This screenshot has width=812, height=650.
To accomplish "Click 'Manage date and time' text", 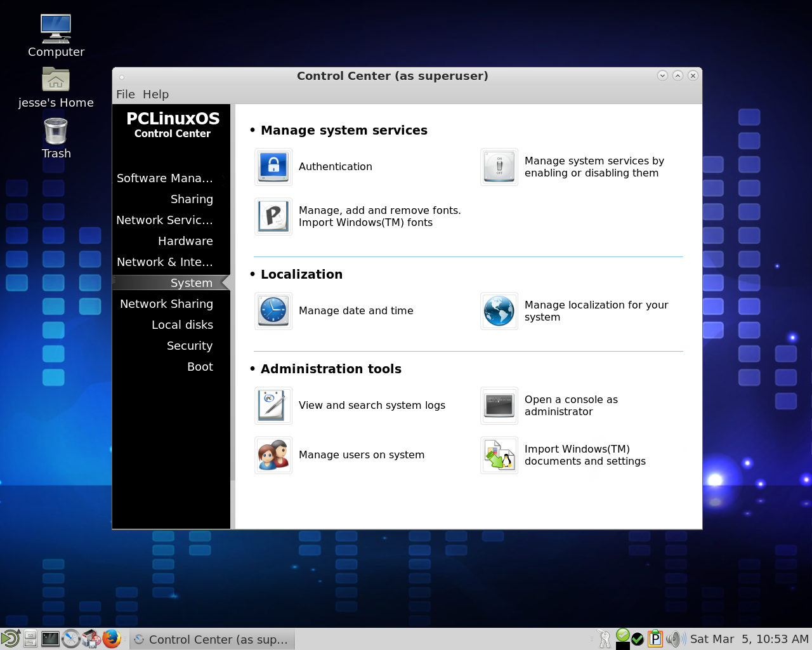I will [x=356, y=311].
